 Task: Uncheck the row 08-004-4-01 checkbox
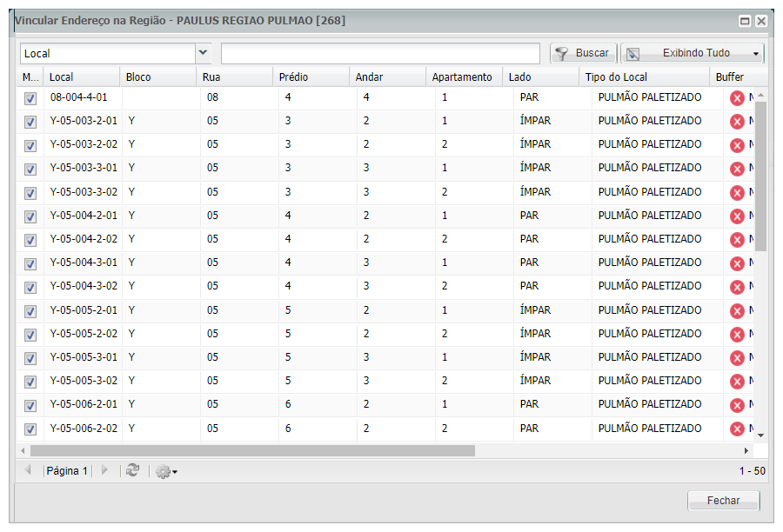pos(30,99)
